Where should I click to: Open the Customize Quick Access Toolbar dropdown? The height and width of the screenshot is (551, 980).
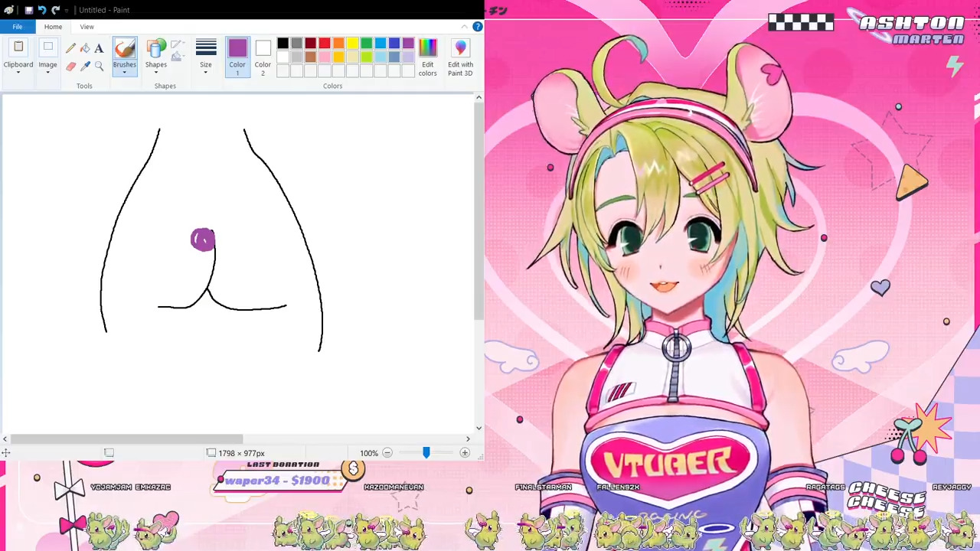(67, 10)
